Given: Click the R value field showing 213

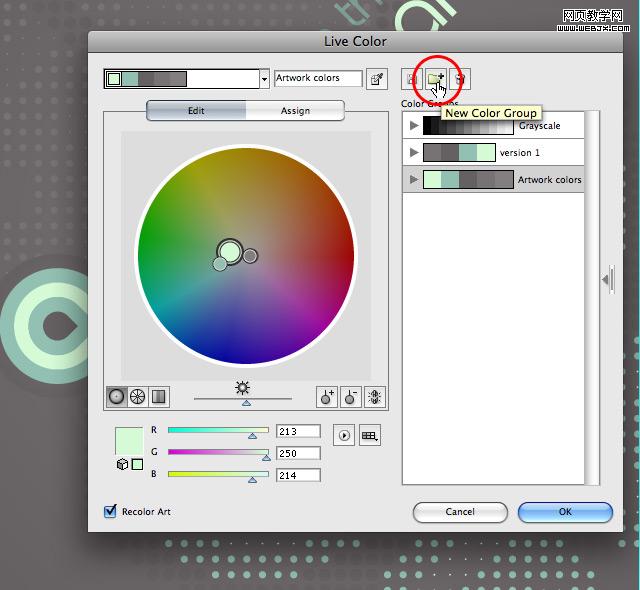Looking at the screenshot, I should point(298,431).
